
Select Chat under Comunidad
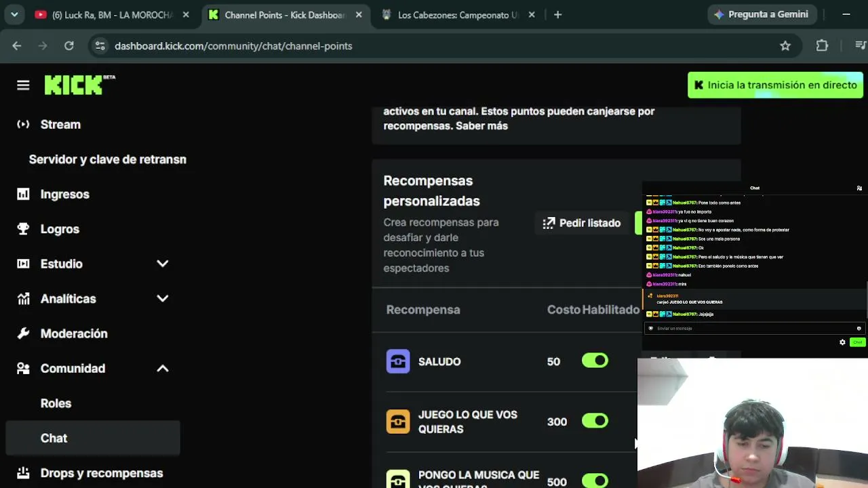pos(92,439)
